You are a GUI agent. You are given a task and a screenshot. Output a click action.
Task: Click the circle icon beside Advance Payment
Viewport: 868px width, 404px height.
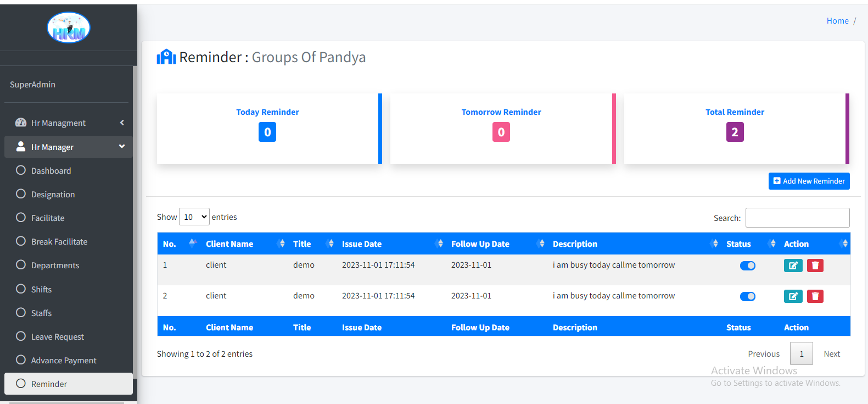tap(21, 359)
